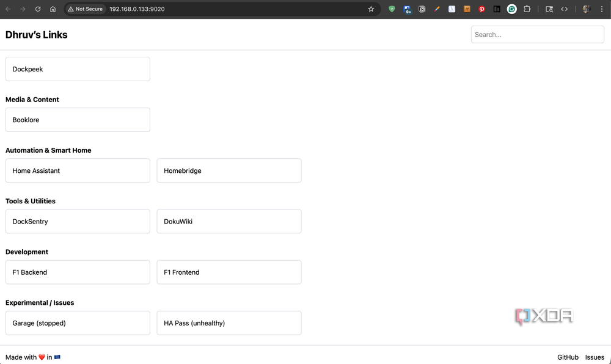Click the browser back arrow

8,9
